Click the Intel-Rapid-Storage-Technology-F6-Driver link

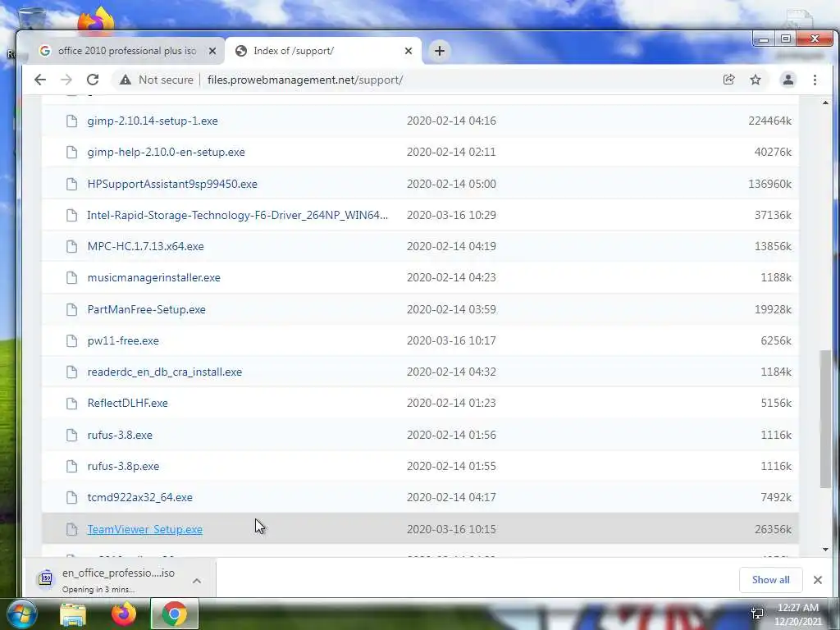coord(237,216)
